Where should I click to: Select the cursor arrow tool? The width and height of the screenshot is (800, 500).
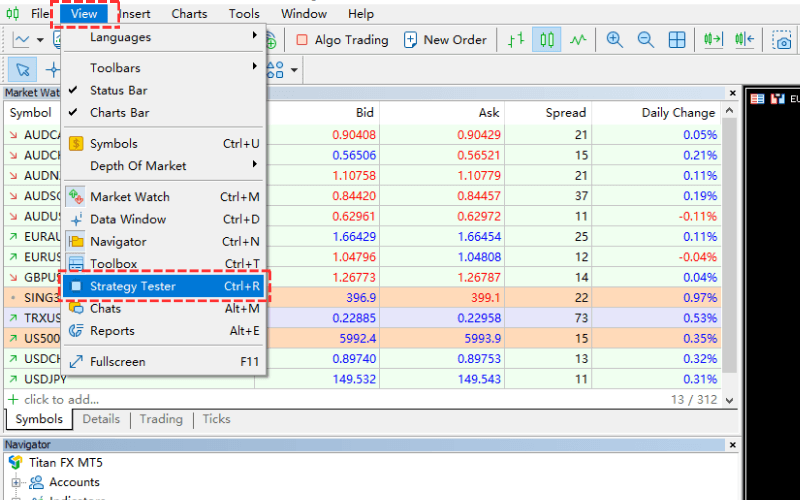[23, 69]
